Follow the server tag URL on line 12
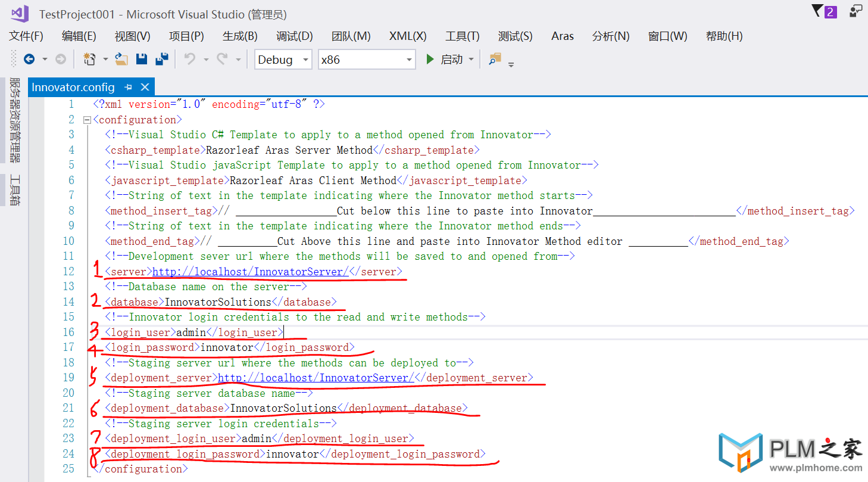The height and width of the screenshot is (482, 868). pos(251,272)
